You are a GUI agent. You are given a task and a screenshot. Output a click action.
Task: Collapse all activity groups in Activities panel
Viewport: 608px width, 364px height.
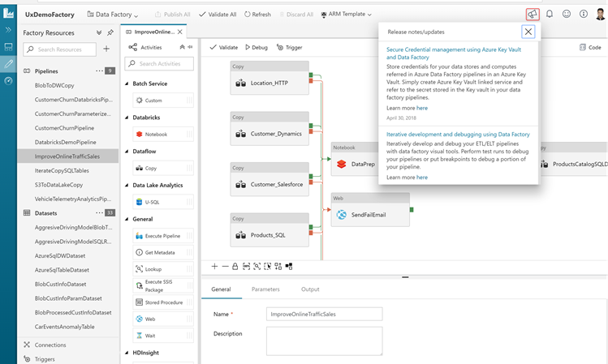[x=183, y=47]
